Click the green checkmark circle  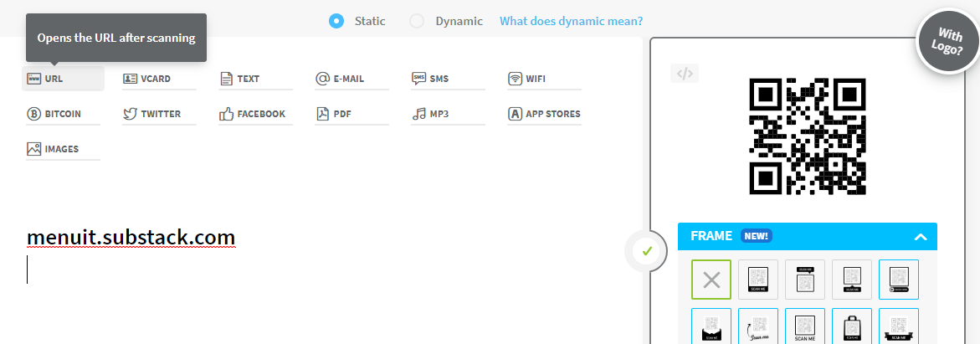(646, 251)
